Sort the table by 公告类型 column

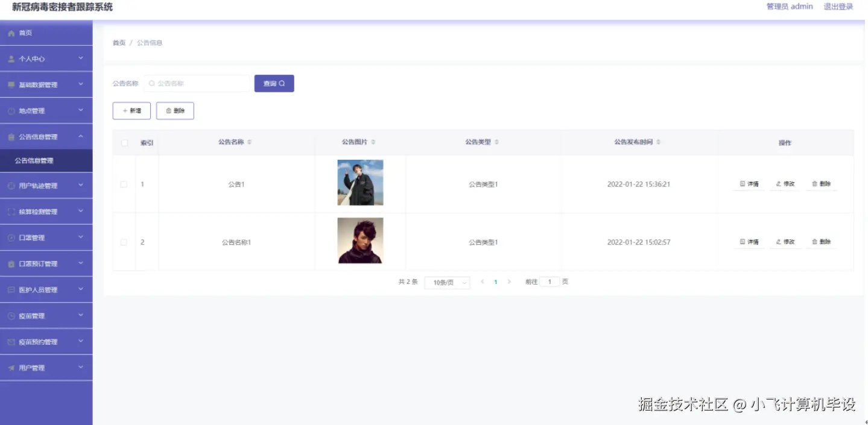497,142
